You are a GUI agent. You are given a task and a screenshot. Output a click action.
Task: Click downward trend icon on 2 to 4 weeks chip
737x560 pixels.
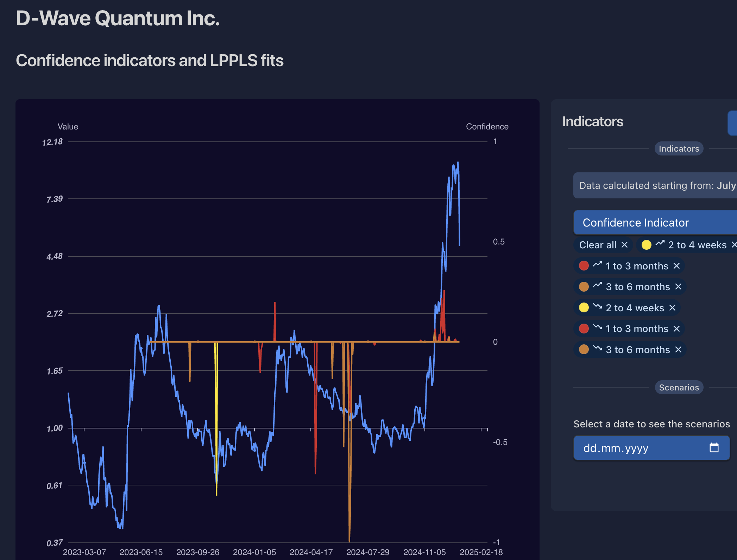(x=597, y=306)
